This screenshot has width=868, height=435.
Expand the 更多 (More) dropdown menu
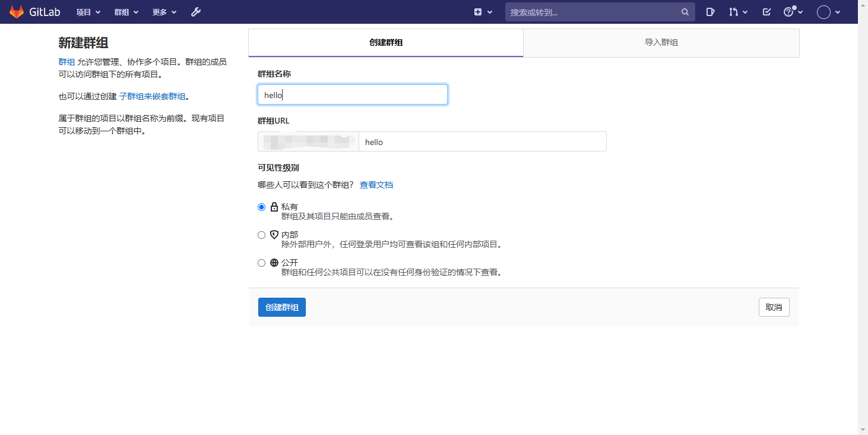click(164, 12)
